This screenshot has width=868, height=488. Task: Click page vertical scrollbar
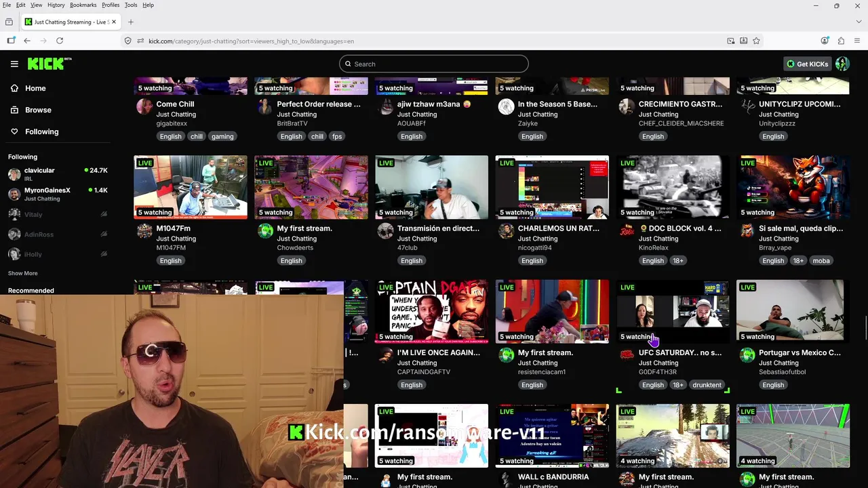pyautogui.click(x=865, y=329)
